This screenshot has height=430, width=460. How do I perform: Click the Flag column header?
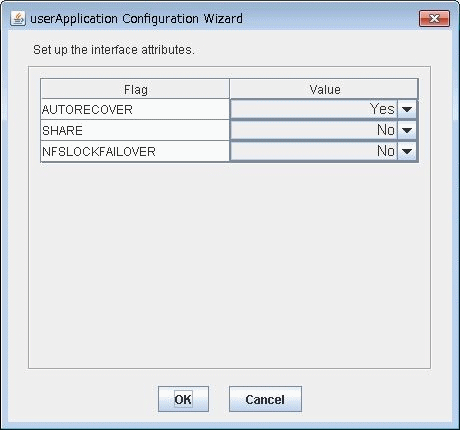pos(135,89)
